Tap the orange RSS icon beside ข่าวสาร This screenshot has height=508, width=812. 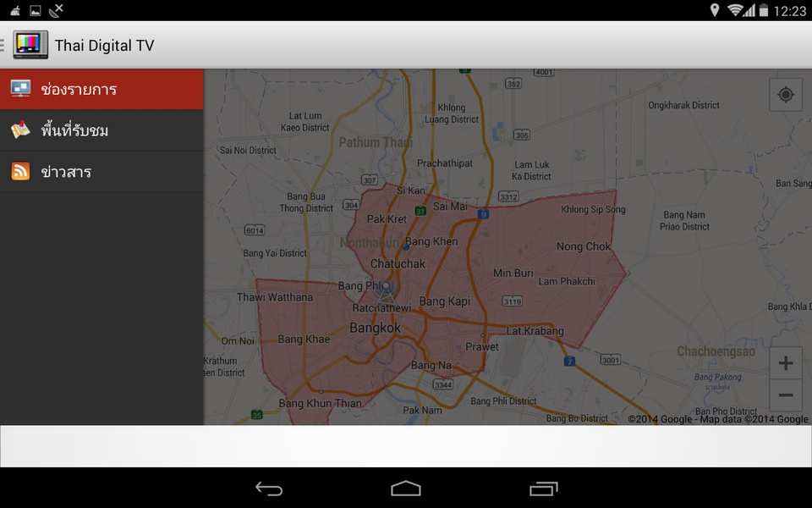click(20, 171)
